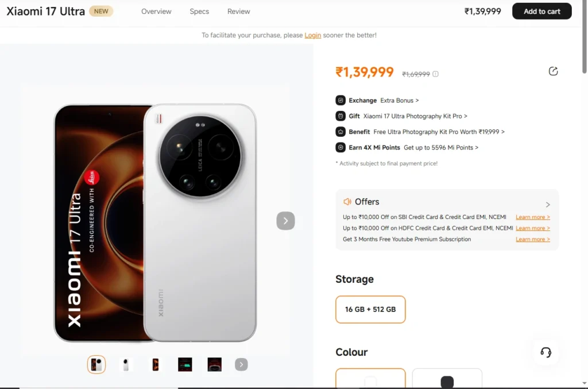The image size is (588, 389).
Task: Reveal more thumbnails via the right arrow
Action: [x=241, y=364]
